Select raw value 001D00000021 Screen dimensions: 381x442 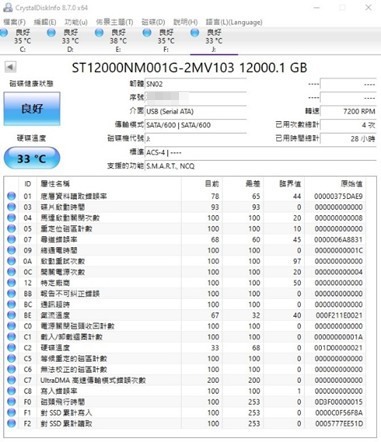tap(339, 348)
